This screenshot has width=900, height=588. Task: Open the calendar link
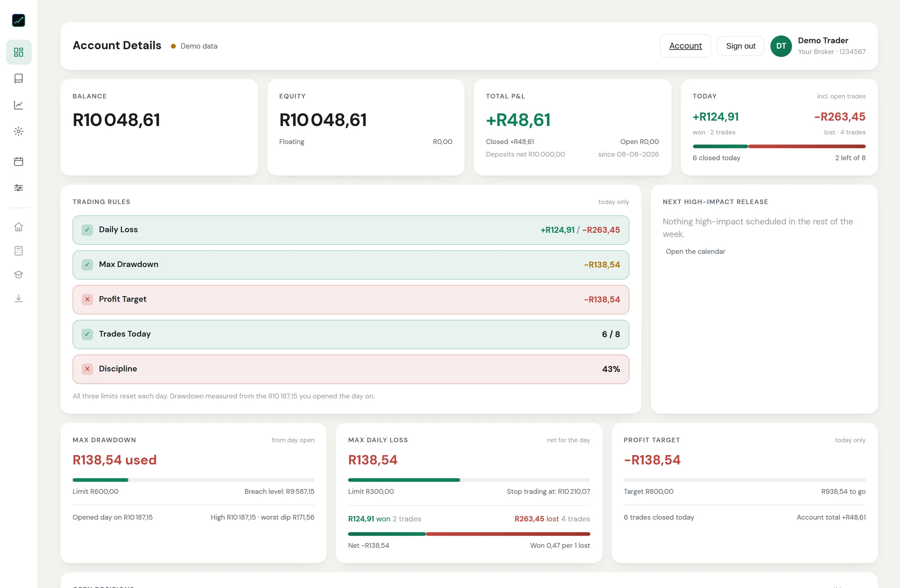695,251
